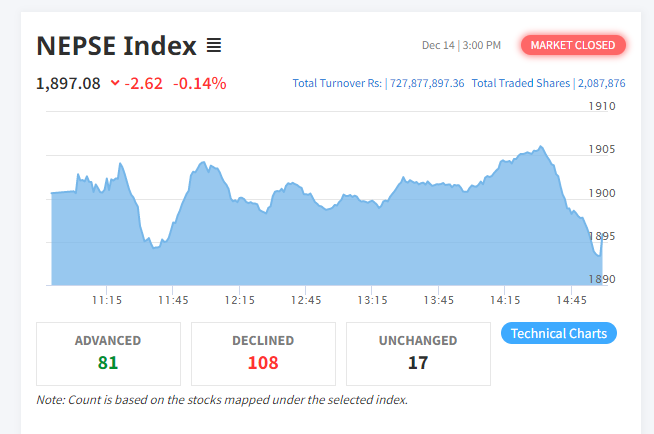Click the note about stock count

(222, 400)
